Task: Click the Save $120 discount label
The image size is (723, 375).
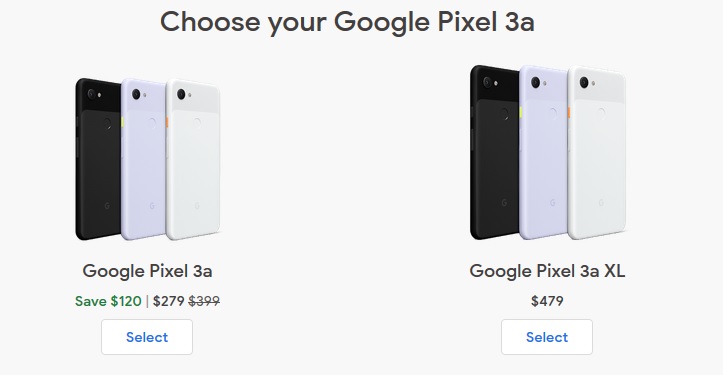Action: [x=108, y=301]
